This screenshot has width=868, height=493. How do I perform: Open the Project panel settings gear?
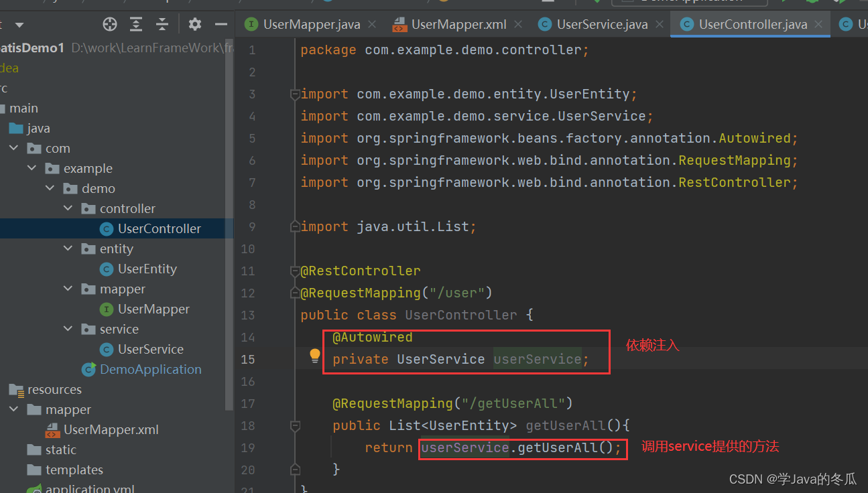(195, 25)
